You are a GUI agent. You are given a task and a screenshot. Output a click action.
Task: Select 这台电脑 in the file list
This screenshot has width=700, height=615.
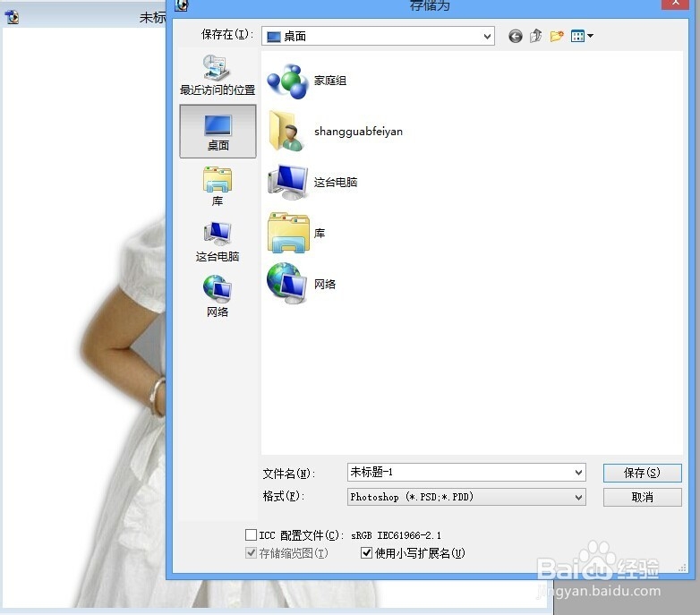312,182
